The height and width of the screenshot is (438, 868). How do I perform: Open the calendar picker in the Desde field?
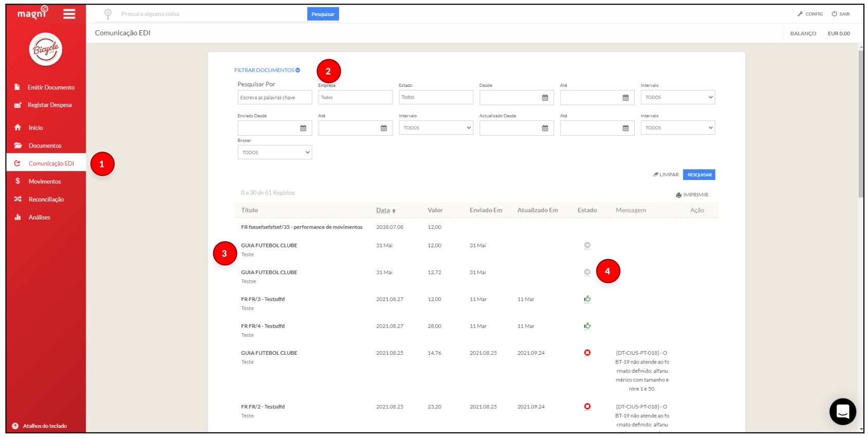pyautogui.click(x=545, y=98)
